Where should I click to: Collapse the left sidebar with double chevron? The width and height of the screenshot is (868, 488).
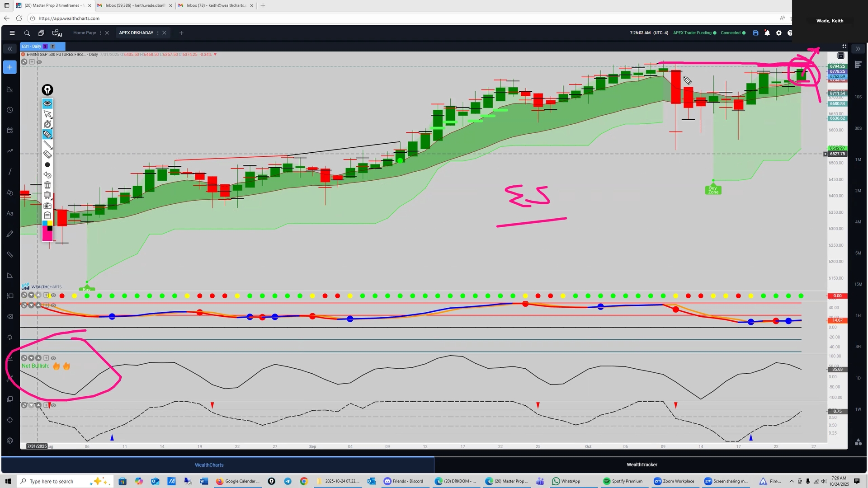click(9, 48)
